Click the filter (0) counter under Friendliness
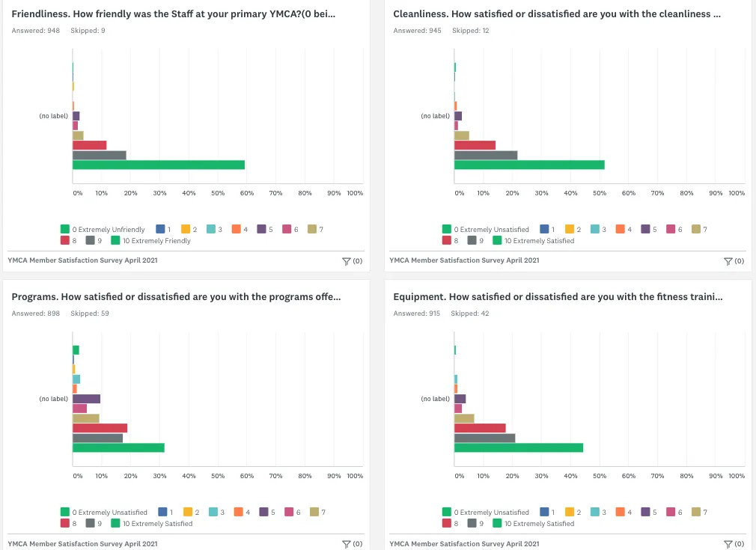 (x=356, y=261)
